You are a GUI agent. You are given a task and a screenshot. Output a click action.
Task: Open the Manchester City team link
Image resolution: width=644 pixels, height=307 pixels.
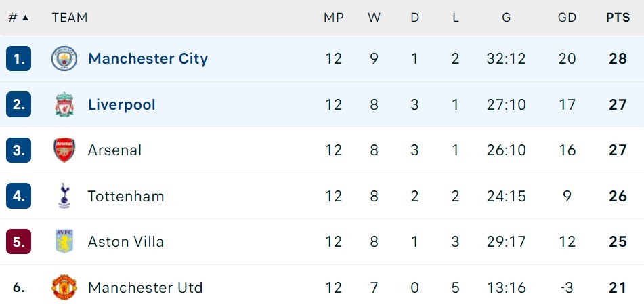pyautogui.click(x=148, y=59)
